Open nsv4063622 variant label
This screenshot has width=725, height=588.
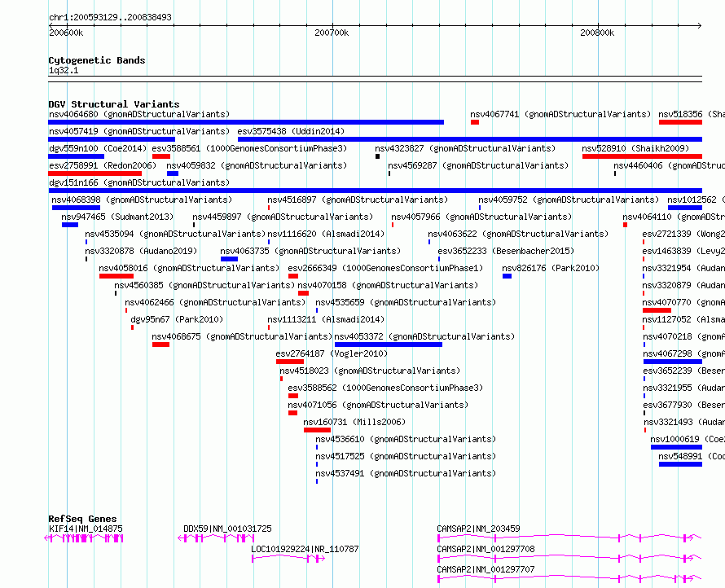518,234
